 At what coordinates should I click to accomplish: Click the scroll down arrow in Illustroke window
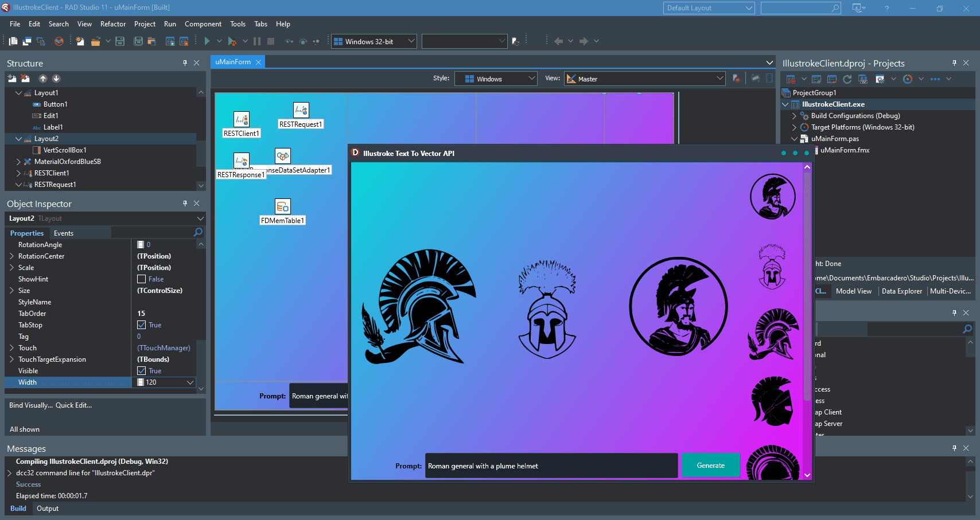807,475
